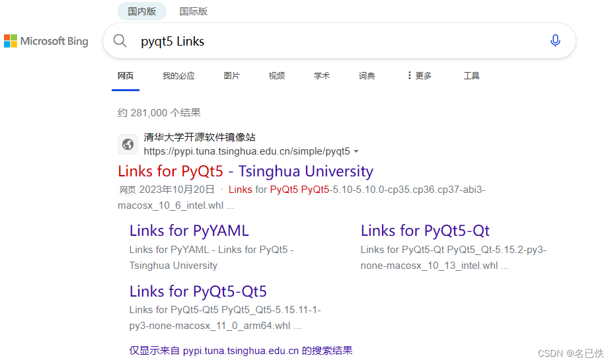614x364 pixels.
Task: Open the three-dot 更多 menu
Action: click(x=420, y=75)
